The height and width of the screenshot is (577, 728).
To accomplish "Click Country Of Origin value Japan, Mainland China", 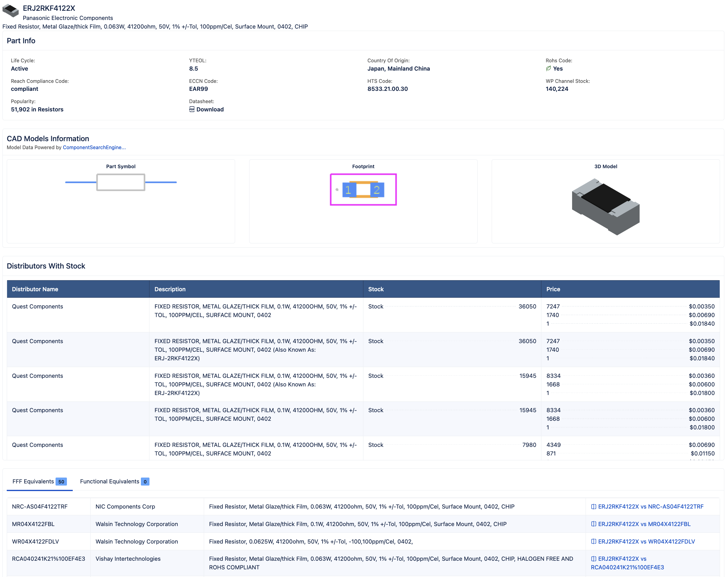I will (x=398, y=68).
